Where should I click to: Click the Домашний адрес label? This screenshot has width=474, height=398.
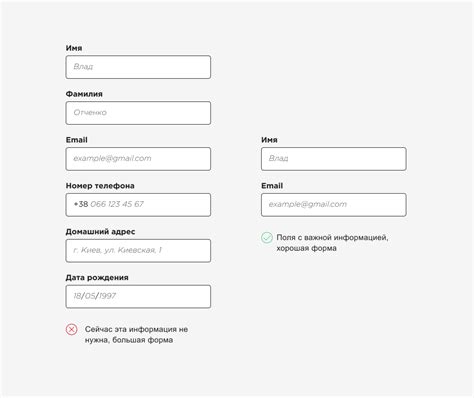tap(100, 232)
